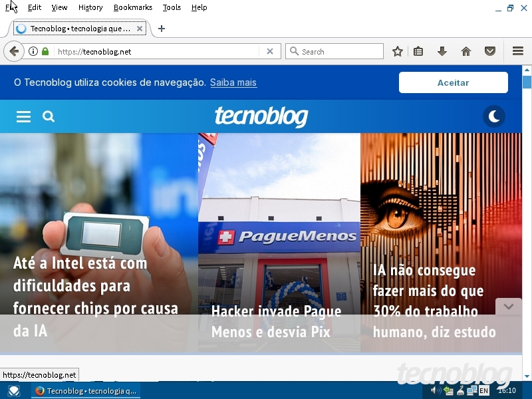This screenshot has height=399, width=532.
Task: Open the Bookmarks menu
Action: [132, 7]
